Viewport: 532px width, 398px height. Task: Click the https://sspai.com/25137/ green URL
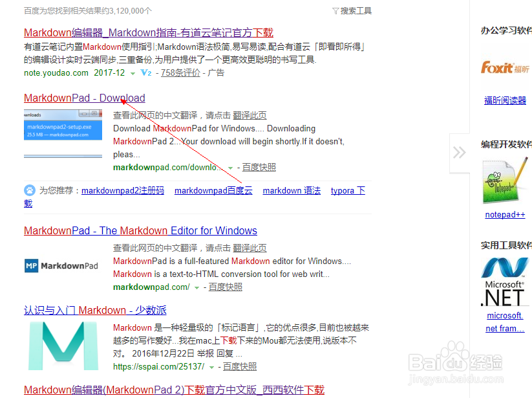click(159, 367)
